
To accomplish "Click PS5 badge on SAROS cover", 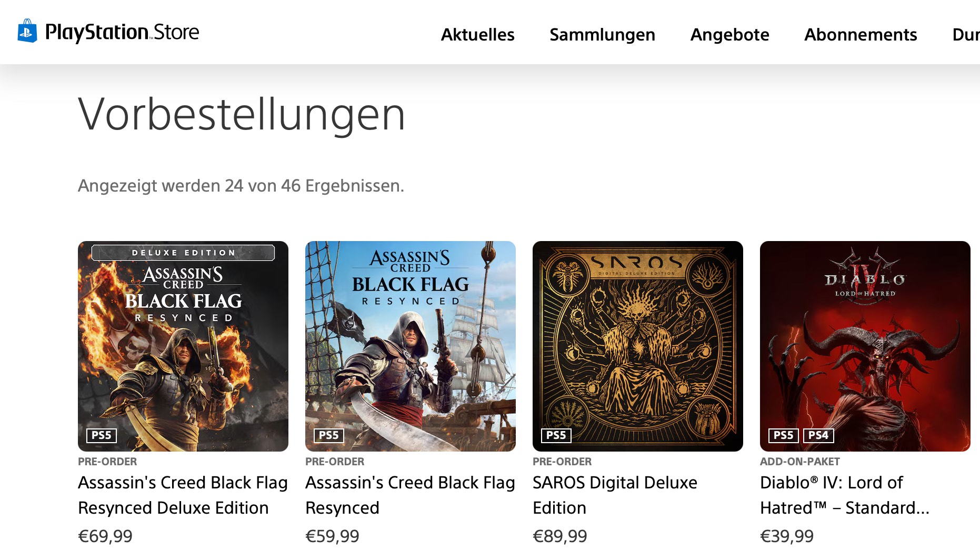I will click(556, 435).
